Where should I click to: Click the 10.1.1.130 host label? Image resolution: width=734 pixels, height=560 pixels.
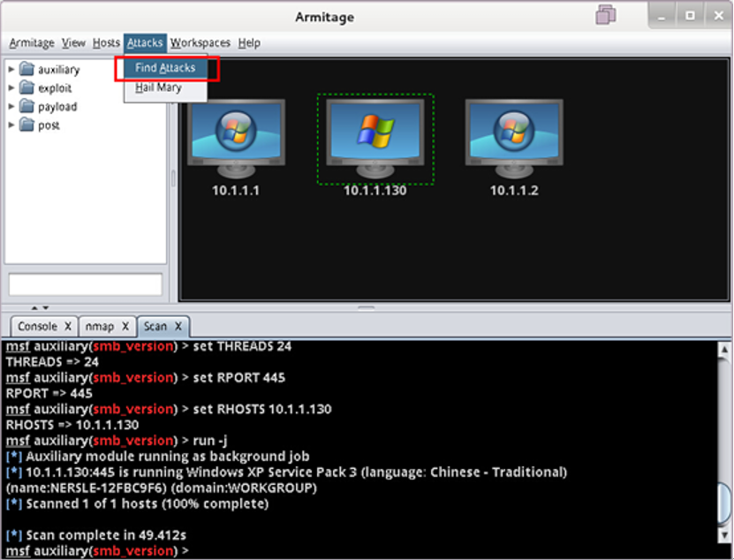tap(375, 191)
